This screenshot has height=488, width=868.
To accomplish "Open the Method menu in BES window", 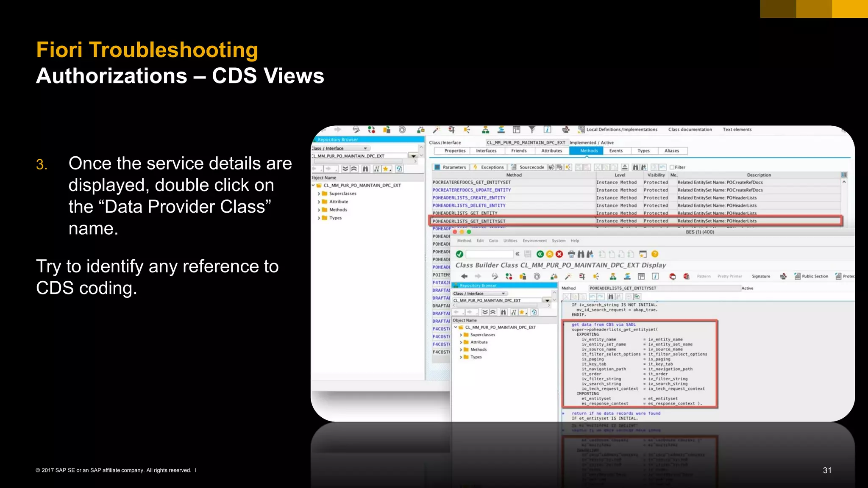I will coord(464,241).
